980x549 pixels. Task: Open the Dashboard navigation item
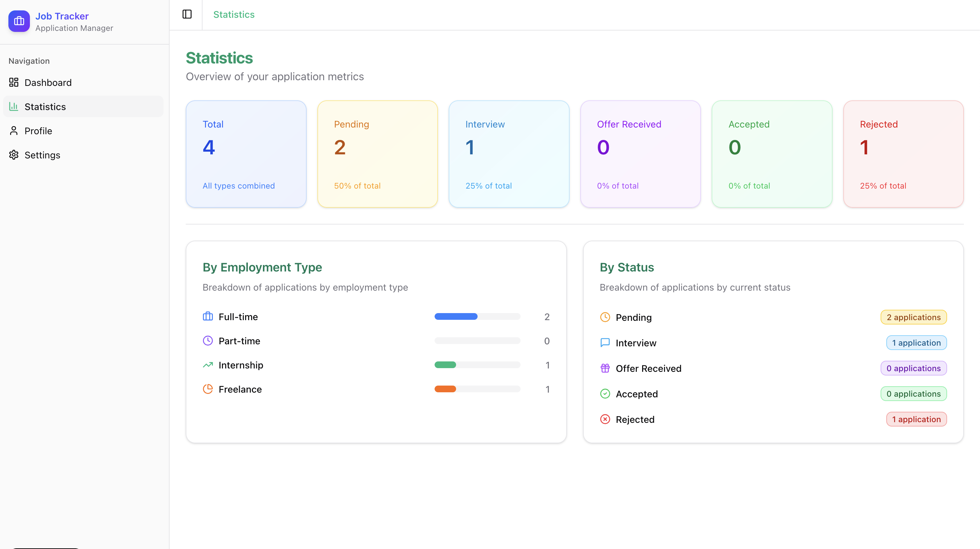48,83
